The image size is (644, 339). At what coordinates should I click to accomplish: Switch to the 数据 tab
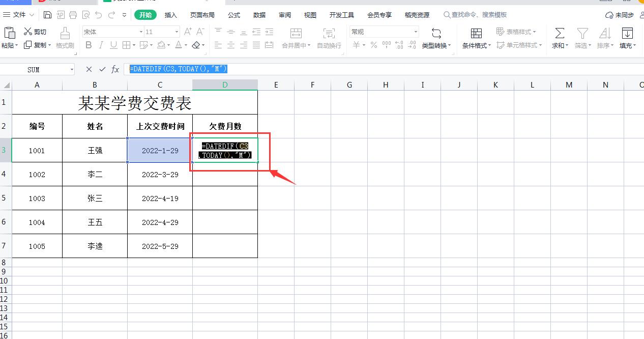coord(259,15)
